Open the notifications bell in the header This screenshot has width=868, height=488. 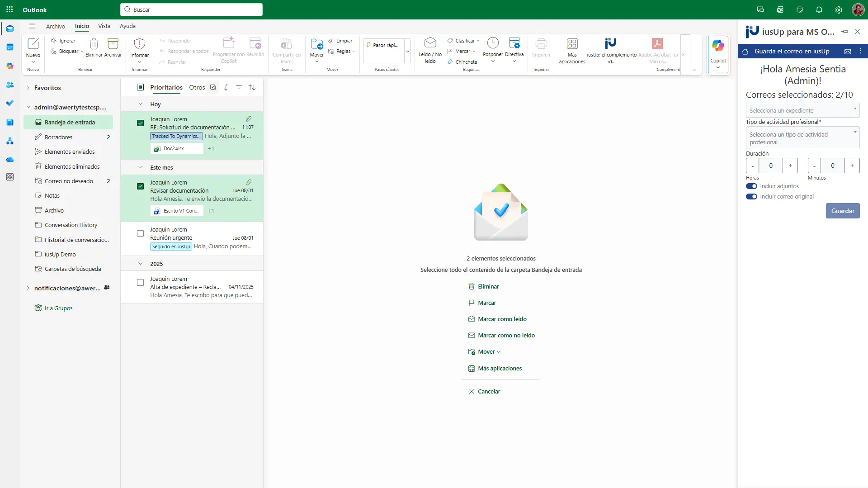tap(819, 10)
